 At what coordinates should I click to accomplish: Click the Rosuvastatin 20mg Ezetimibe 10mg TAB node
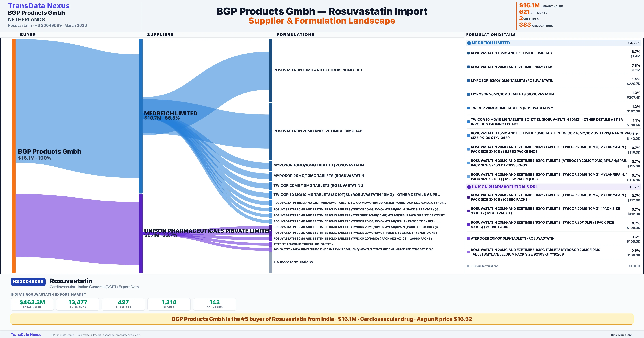pyautogui.click(x=270, y=131)
